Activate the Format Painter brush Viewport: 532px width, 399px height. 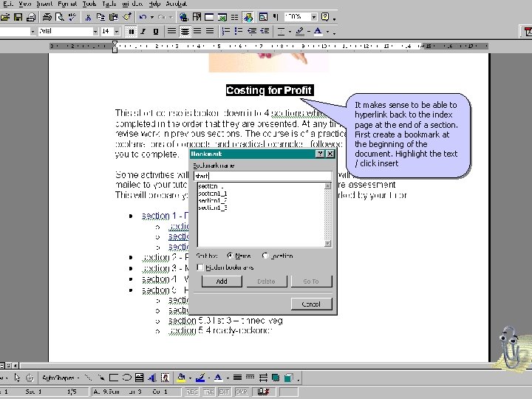pos(127,17)
